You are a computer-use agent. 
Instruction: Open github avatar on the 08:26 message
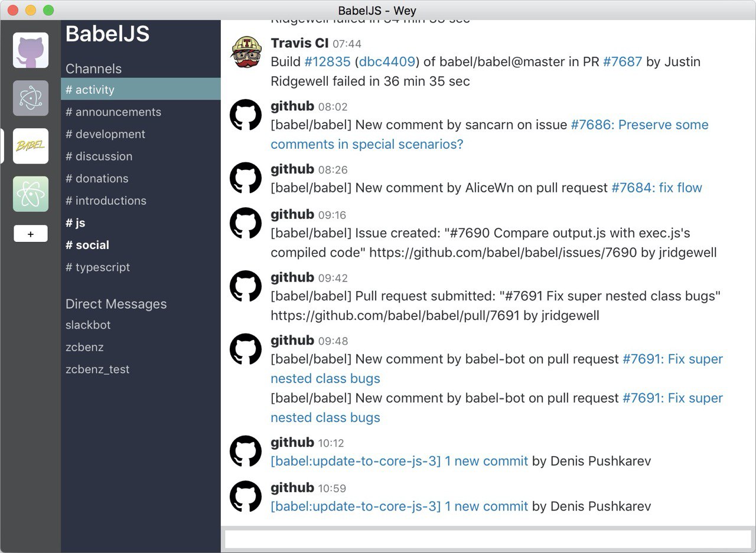246,178
